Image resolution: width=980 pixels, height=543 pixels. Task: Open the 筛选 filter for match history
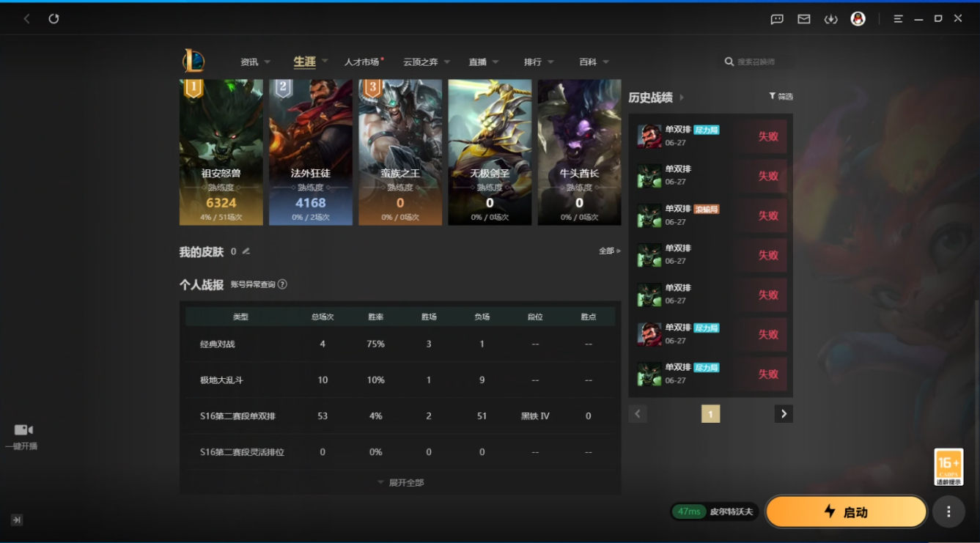[x=781, y=97]
